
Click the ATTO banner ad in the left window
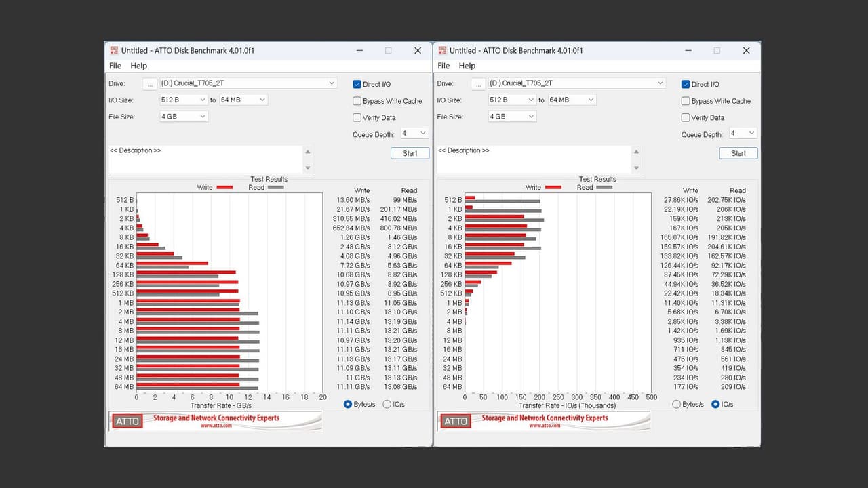[x=216, y=421]
